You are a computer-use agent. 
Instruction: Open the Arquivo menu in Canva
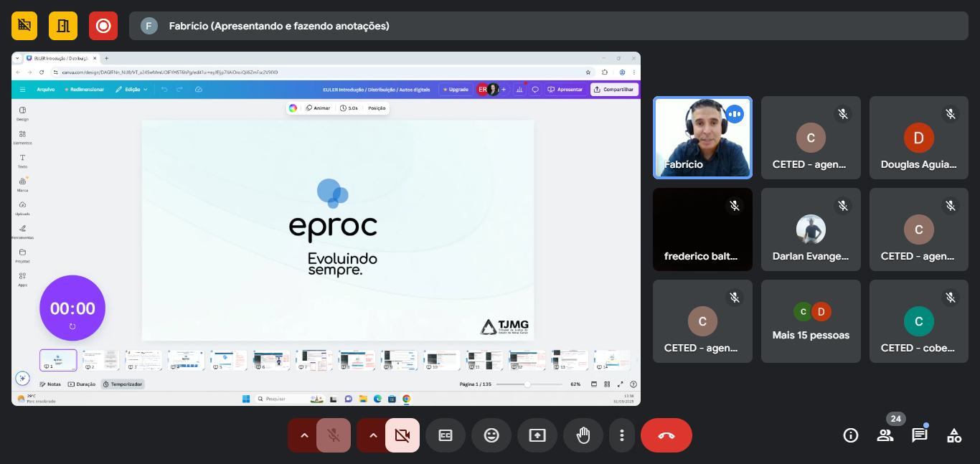pos(46,90)
